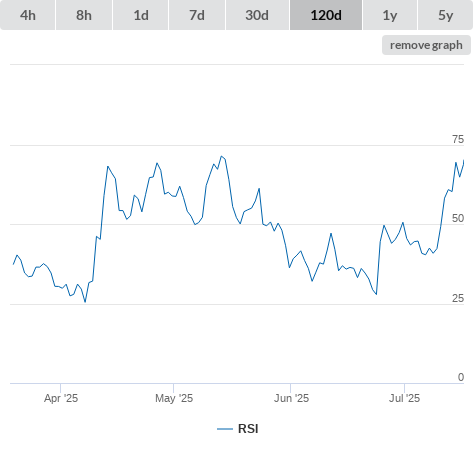
Task: Click the Jul '25 axis label
Action: 404,398
